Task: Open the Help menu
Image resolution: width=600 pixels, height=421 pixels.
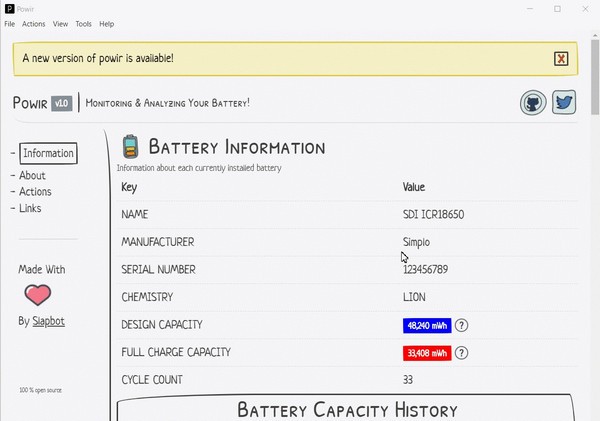Action: (x=106, y=24)
